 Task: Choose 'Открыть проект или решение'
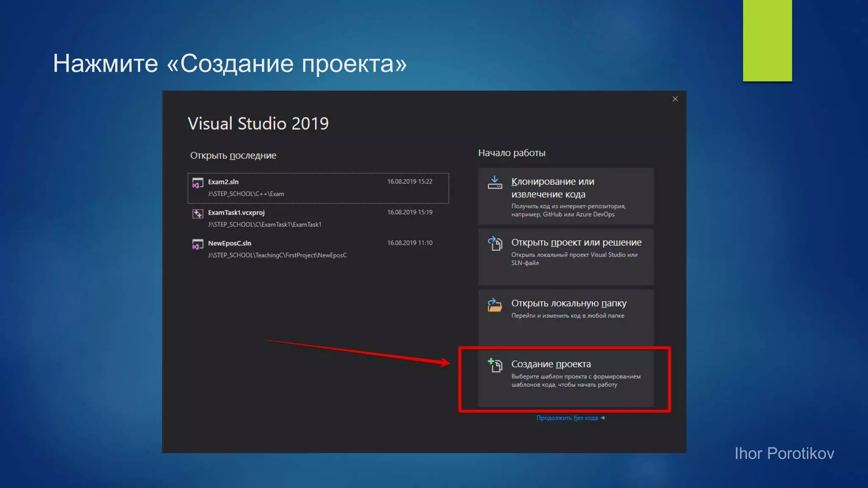(x=566, y=257)
